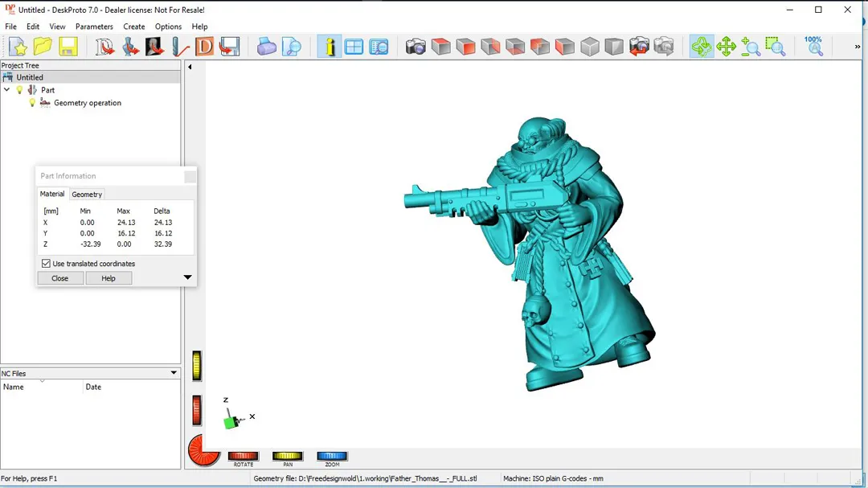Screen dimensions: 868x488
Task: Click Load Geometry file icon (blue vase)
Action: coord(131,47)
